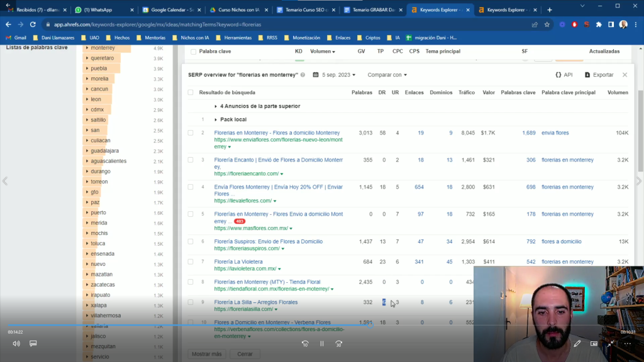This screenshot has height=362, width=644.
Task: Mute video with the volume icon
Action: click(x=16, y=344)
